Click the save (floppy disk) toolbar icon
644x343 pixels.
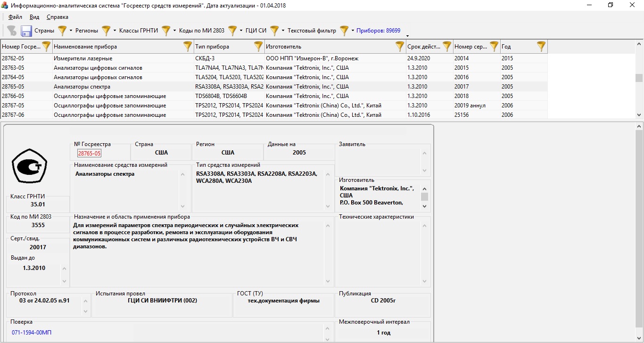tap(26, 31)
